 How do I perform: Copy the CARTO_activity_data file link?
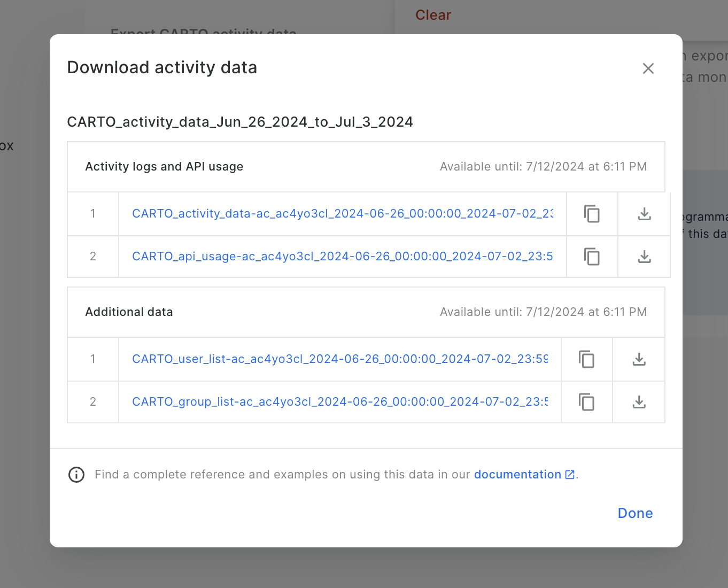click(592, 214)
